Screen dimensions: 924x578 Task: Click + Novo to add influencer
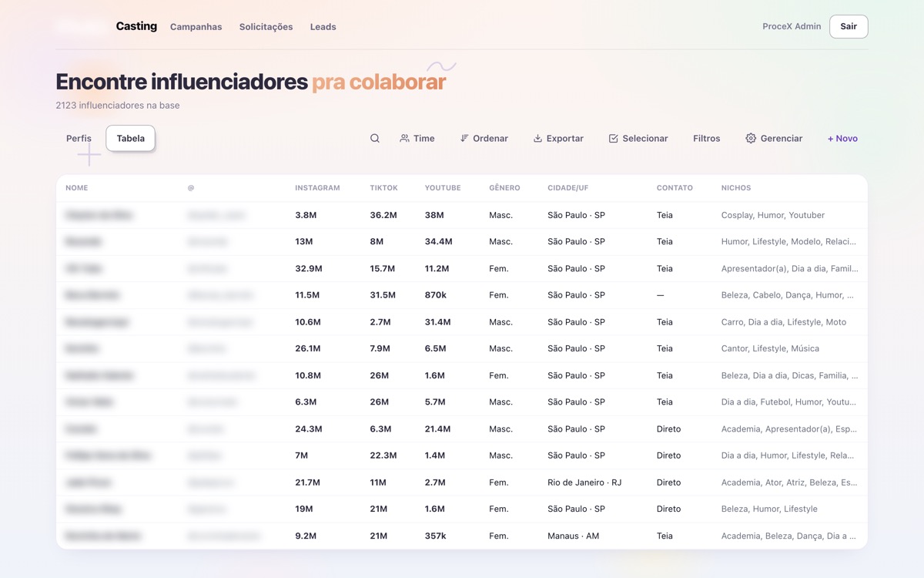842,139
